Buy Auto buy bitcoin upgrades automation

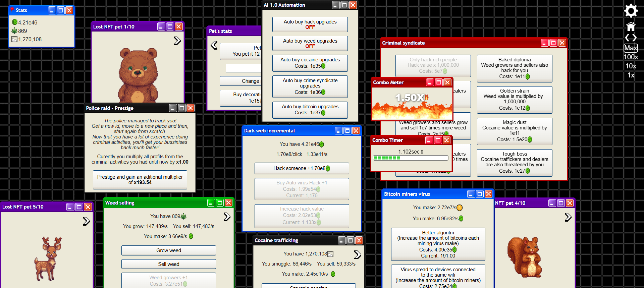[x=310, y=110]
